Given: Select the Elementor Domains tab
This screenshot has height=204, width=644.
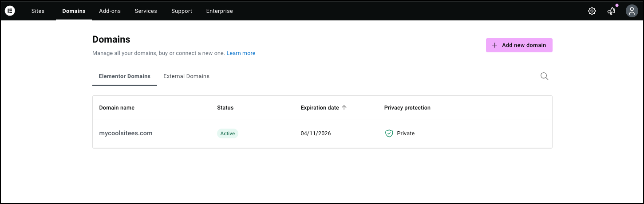Looking at the screenshot, I should [x=124, y=76].
